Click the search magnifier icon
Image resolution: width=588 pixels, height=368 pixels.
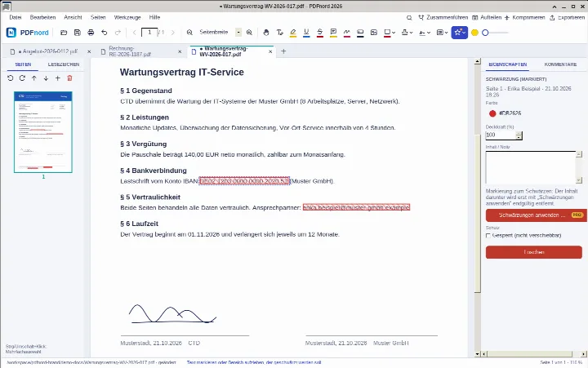[x=409, y=18]
